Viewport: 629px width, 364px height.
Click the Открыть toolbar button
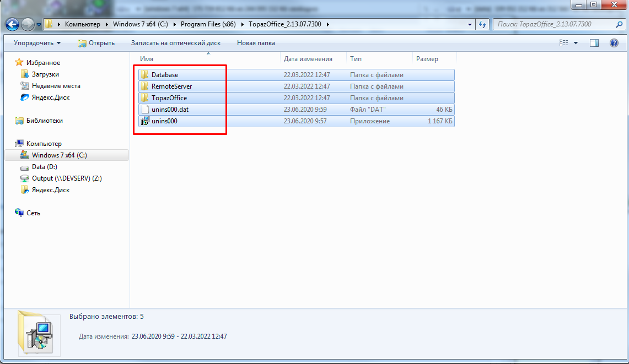pyautogui.click(x=96, y=43)
